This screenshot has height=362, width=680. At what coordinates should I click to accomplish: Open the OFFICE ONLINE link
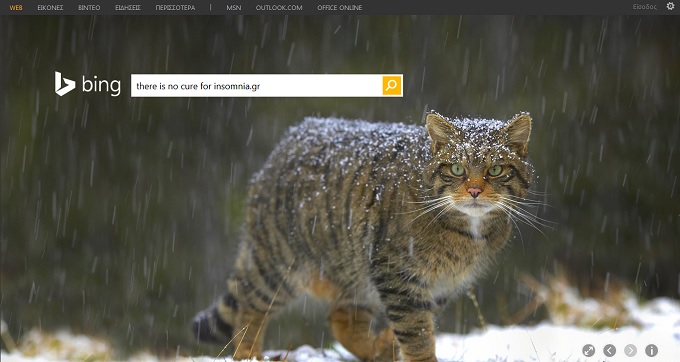340,7
